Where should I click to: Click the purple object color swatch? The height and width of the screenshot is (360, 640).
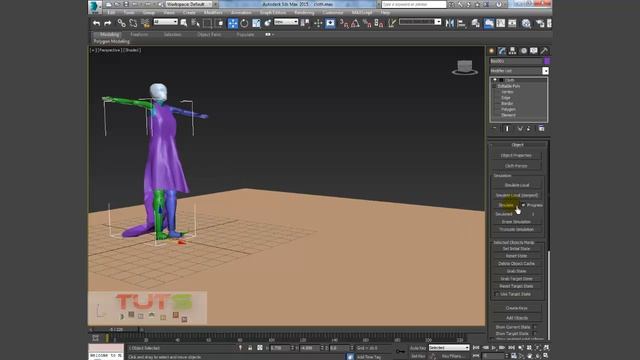(x=547, y=61)
